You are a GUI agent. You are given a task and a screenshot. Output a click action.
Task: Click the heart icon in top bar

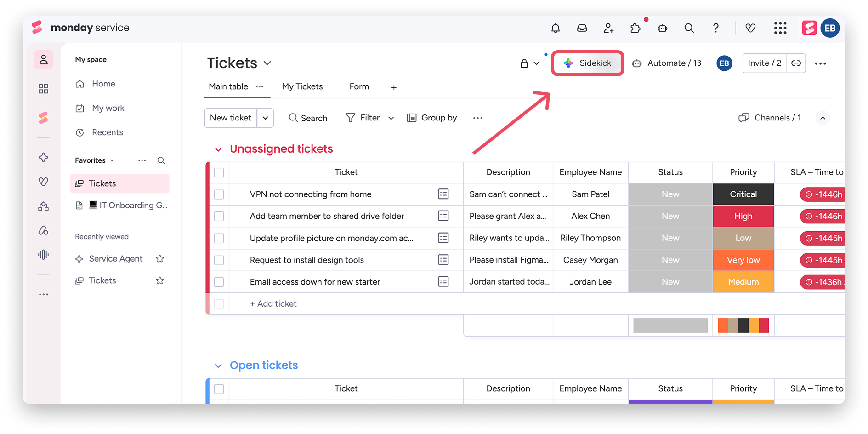pos(750,29)
